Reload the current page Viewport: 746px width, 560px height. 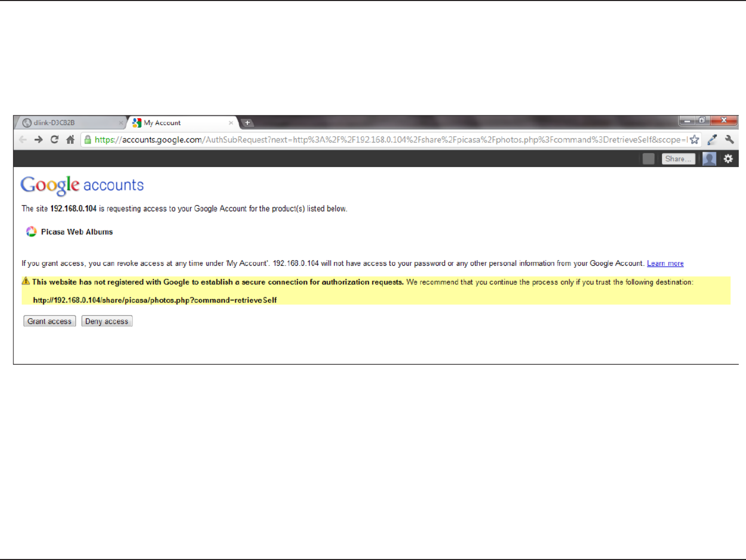click(x=54, y=139)
